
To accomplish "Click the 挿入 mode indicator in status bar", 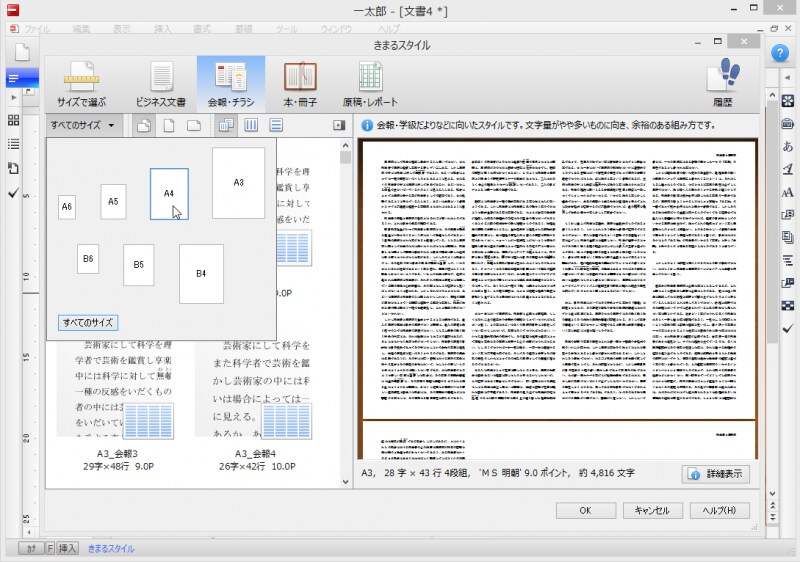I will (x=67, y=548).
